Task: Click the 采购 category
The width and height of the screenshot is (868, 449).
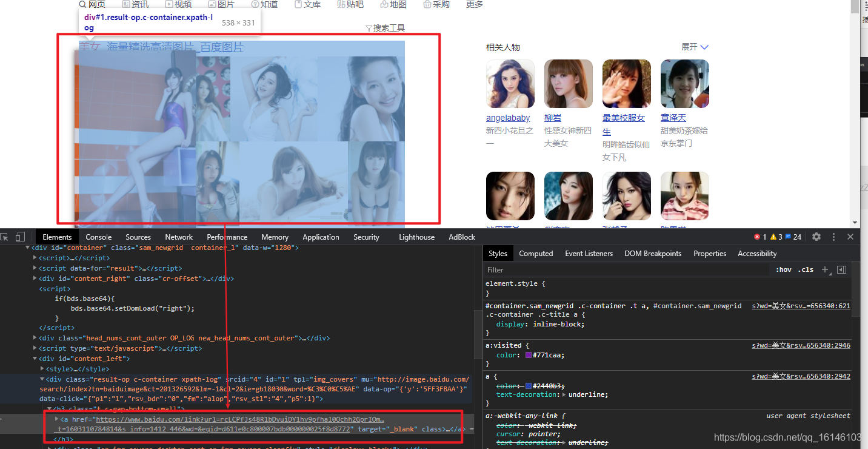Action: tap(436, 4)
